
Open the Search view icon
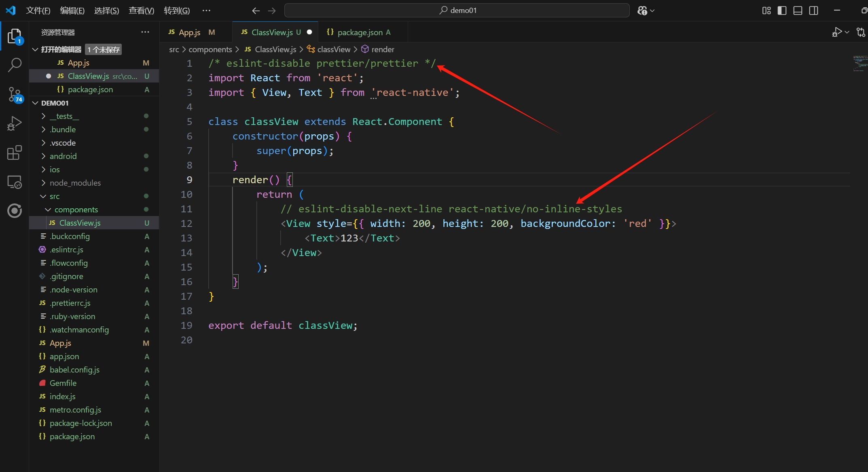pos(15,65)
